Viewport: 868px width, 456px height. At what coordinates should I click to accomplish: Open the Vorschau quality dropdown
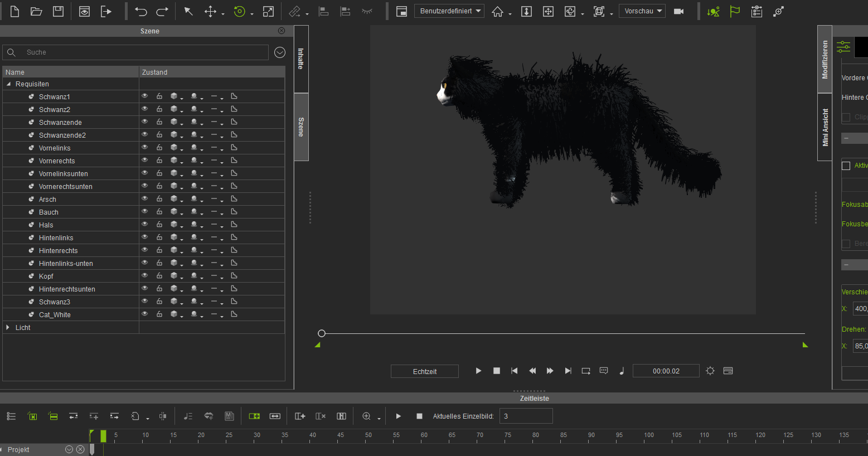point(642,11)
